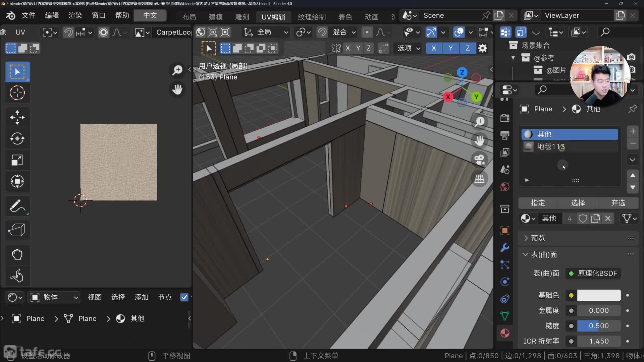This screenshot has width=644, height=362.
Task: Collapse the @参考 collection in outliner
Action: 513,58
